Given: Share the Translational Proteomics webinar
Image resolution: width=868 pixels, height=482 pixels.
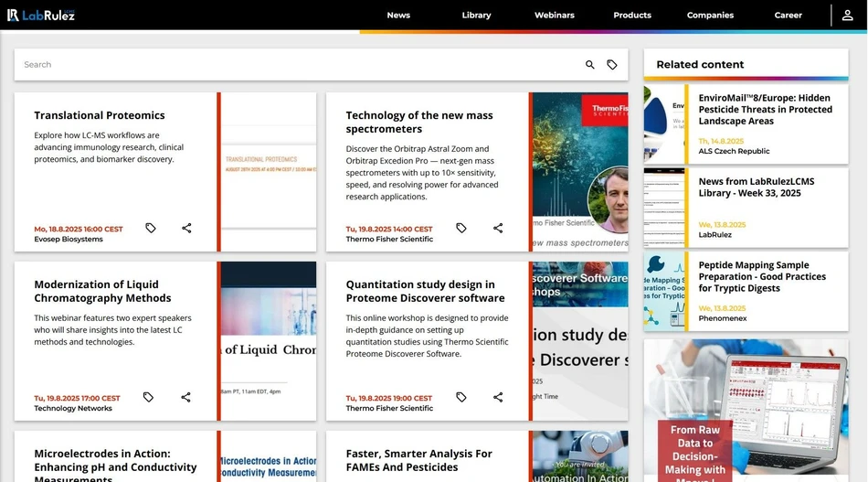Looking at the screenshot, I should pos(186,228).
